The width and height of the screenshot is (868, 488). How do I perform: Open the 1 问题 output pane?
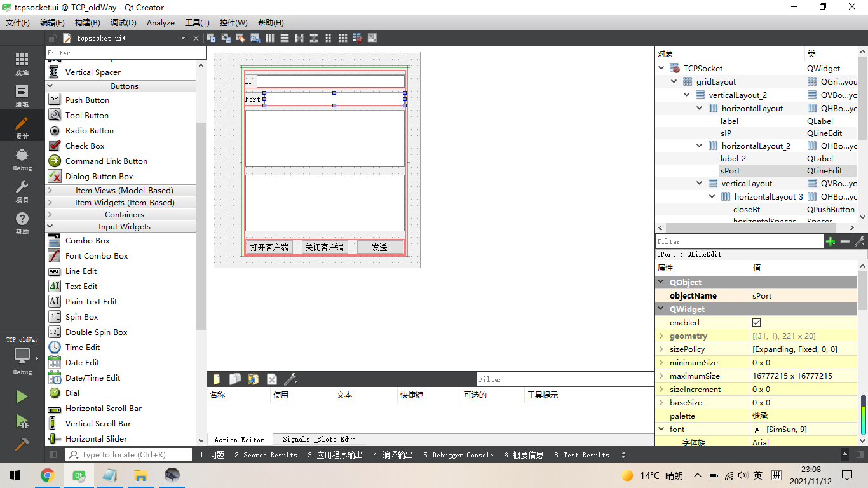click(x=212, y=455)
